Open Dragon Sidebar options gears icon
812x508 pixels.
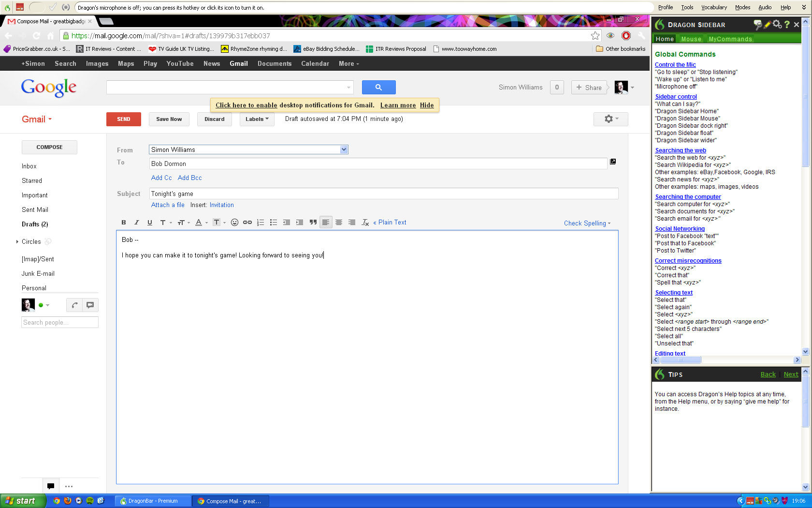[777, 24]
